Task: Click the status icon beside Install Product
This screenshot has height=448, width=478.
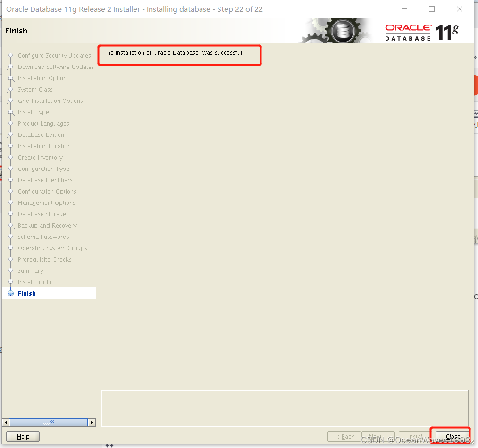Action: coord(11,282)
